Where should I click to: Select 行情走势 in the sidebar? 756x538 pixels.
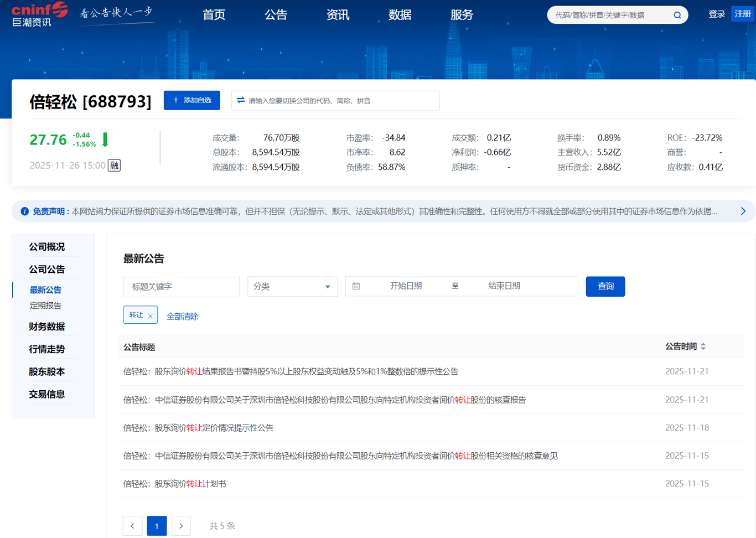coord(47,349)
